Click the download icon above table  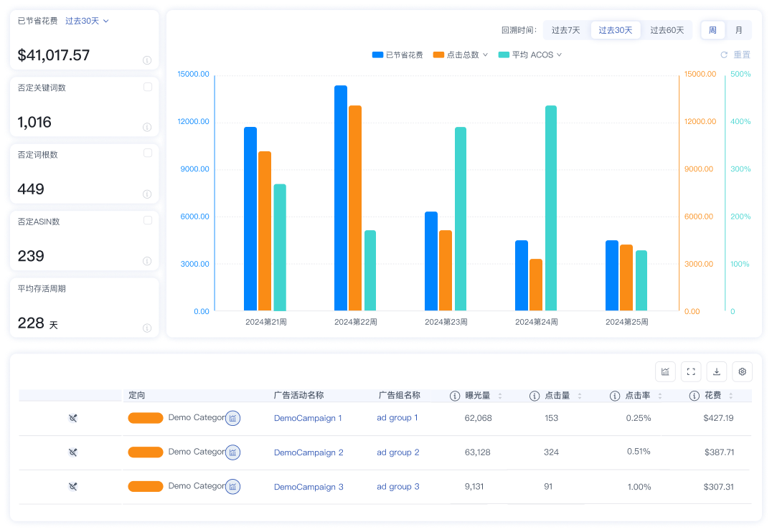tap(717, 371)
